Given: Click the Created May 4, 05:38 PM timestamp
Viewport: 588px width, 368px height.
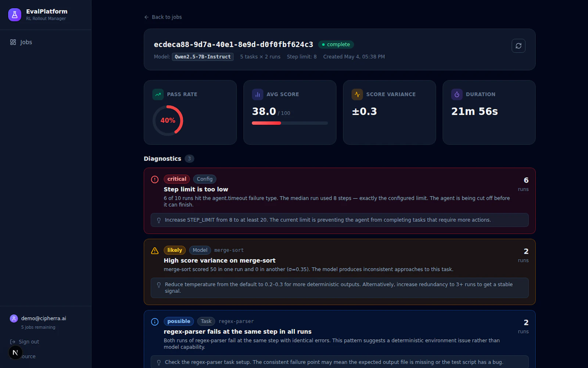Looking at the screenshot, I should tap(354, 57).
